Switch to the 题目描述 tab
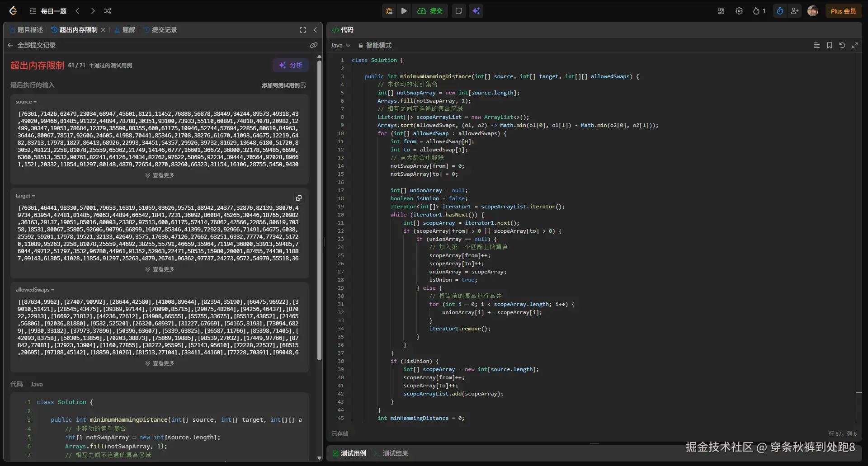The image size is (868, 466). tap(26, 30)
